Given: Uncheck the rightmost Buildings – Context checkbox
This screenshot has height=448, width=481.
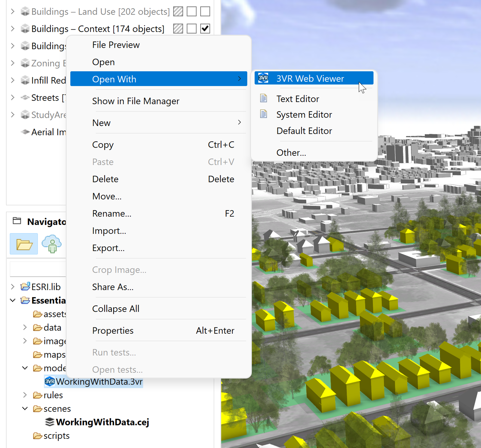Looking at the screenshot, I should (205, 29).
